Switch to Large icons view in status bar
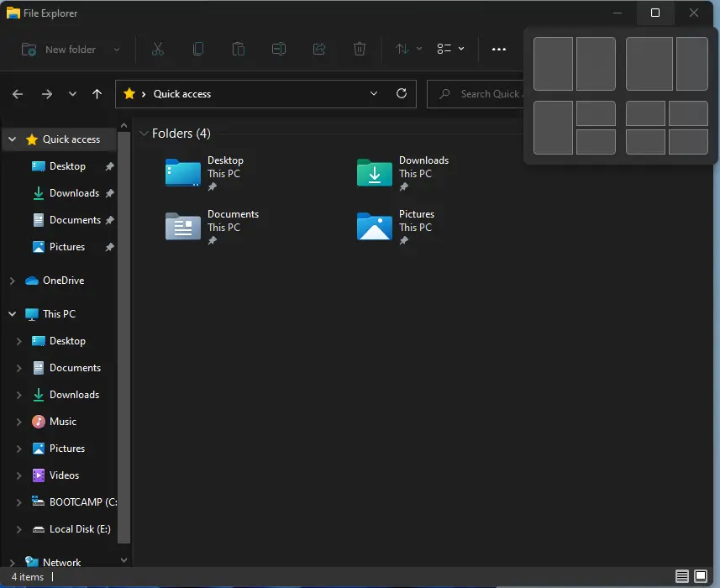This screenshot has height=588, width=720. coord(701,576)
